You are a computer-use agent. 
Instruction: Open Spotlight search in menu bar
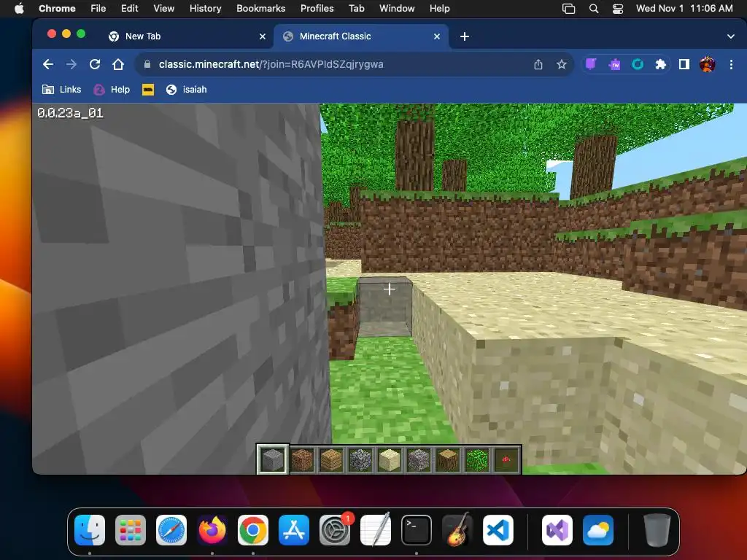(594, 9)
